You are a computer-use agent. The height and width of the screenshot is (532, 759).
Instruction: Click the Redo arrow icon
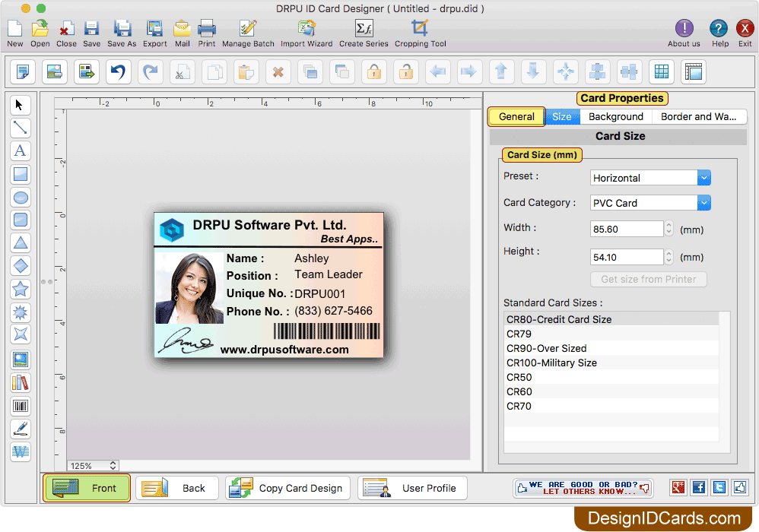(151, 72)
